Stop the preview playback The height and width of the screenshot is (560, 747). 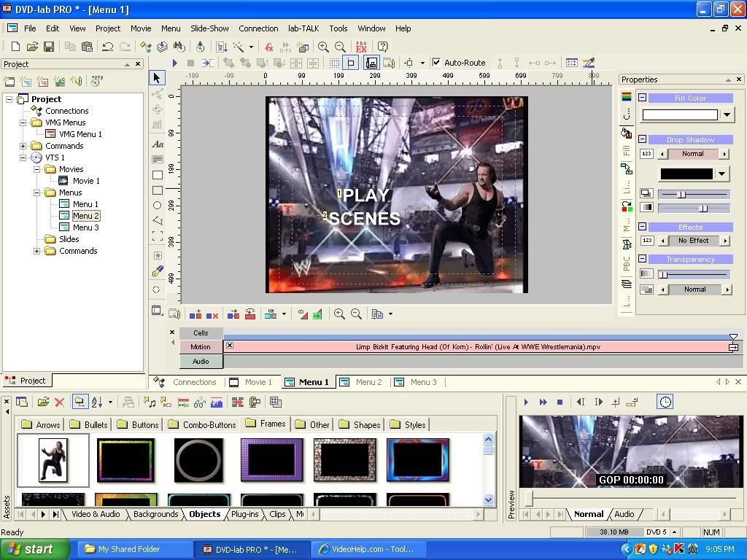(x=560, y=402)
